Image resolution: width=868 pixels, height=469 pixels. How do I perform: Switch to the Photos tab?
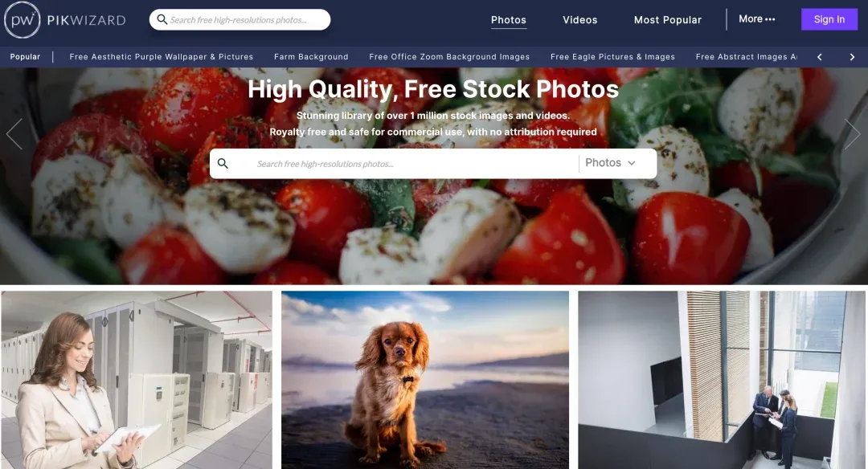[508, 20]
